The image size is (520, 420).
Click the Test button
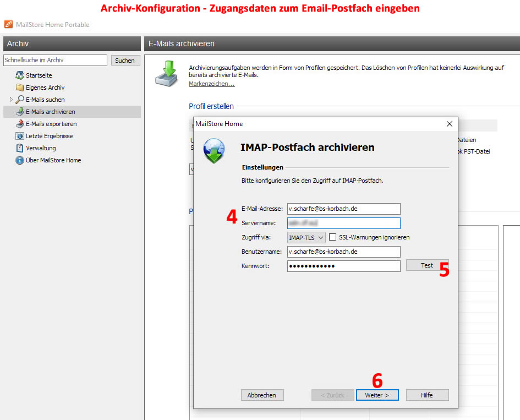(x=427, y=265)
